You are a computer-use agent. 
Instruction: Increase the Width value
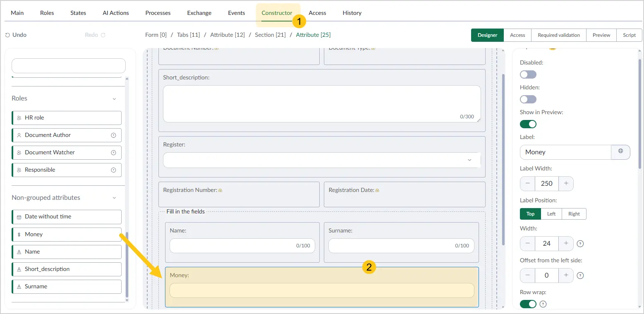pos(566,243)
